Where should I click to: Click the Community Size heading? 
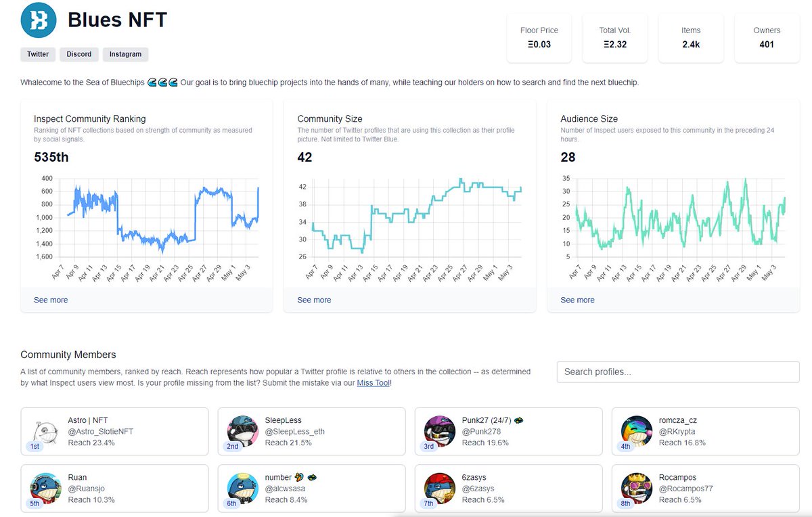pos(329,119)
